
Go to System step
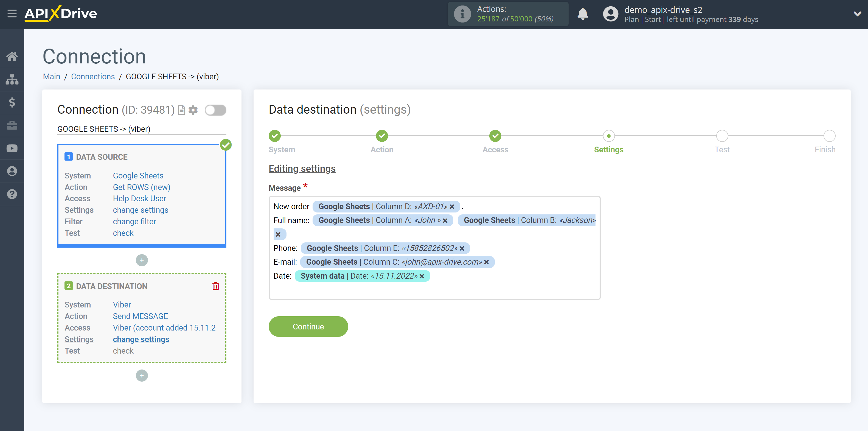click(275, 136)
